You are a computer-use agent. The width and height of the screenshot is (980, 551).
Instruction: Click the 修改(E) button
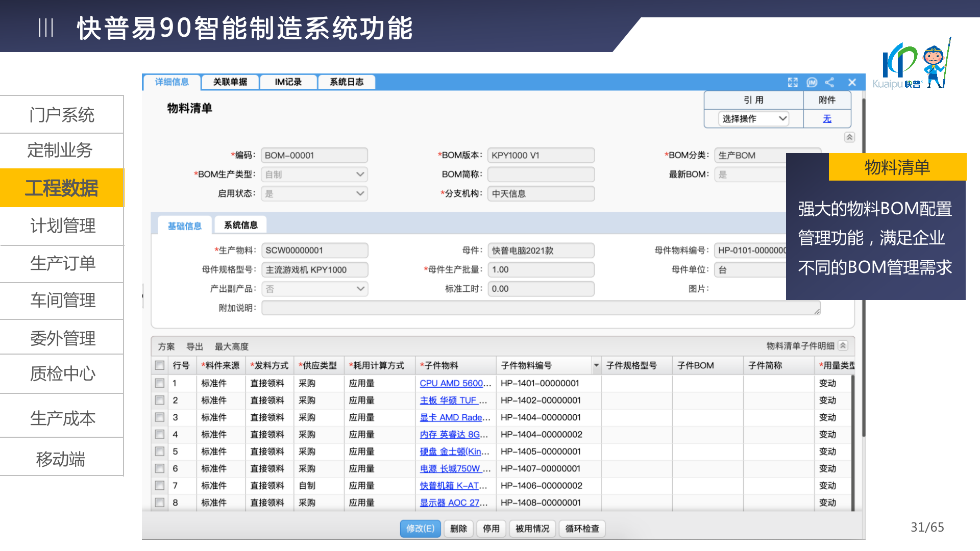[x=420, y=529]
